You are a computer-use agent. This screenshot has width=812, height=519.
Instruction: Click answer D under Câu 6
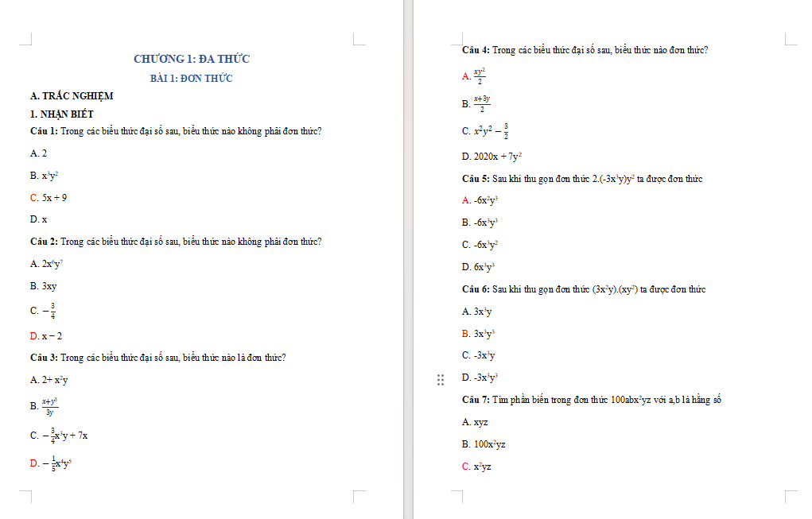480,378
